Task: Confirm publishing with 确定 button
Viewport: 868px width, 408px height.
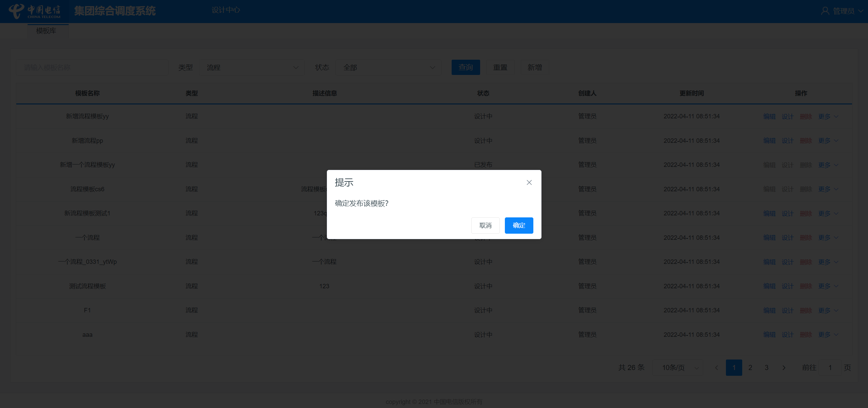Action: pyautogui.click(x=519, y=226)
